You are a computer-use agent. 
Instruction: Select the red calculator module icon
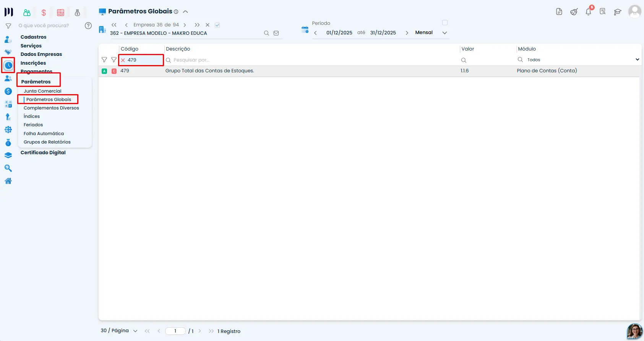60,13
